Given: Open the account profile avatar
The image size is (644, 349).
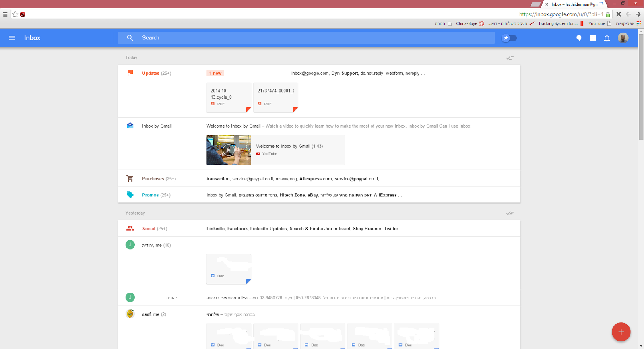Looking at the screenshot, I should 623,38.
